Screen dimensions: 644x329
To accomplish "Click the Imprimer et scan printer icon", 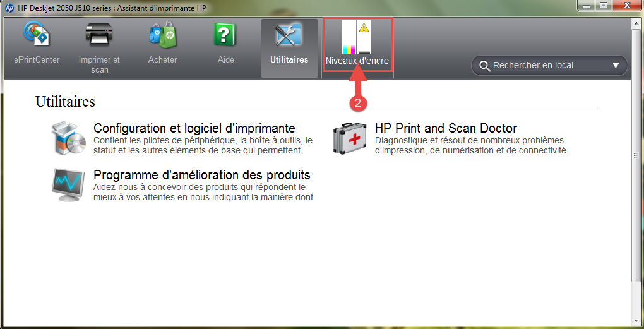I will (x=99, y=35).
